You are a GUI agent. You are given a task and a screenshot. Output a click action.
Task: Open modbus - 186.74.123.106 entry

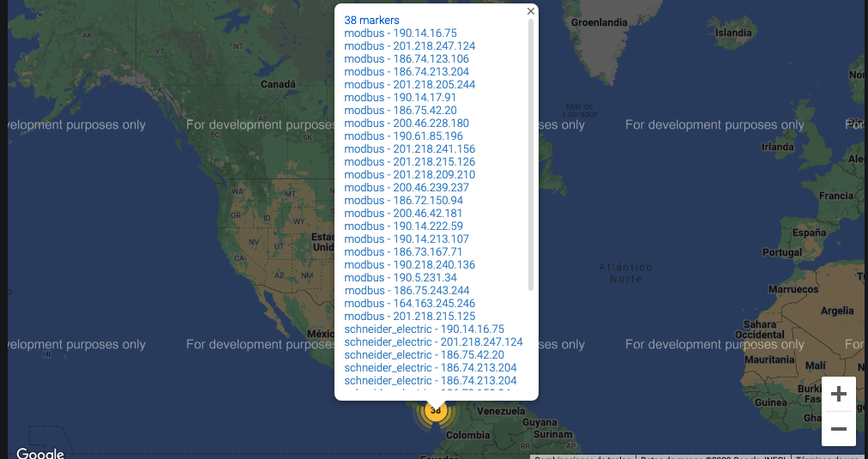click(407, 58)
